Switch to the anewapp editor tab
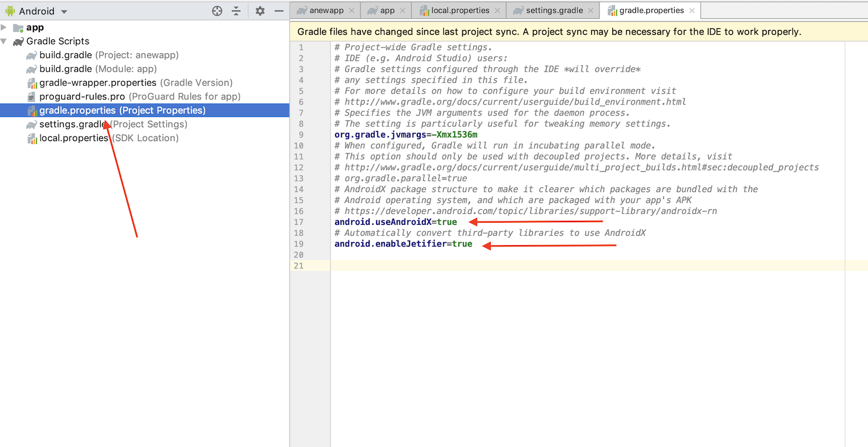The image size is (868, 447). click(x=326, y=10)
